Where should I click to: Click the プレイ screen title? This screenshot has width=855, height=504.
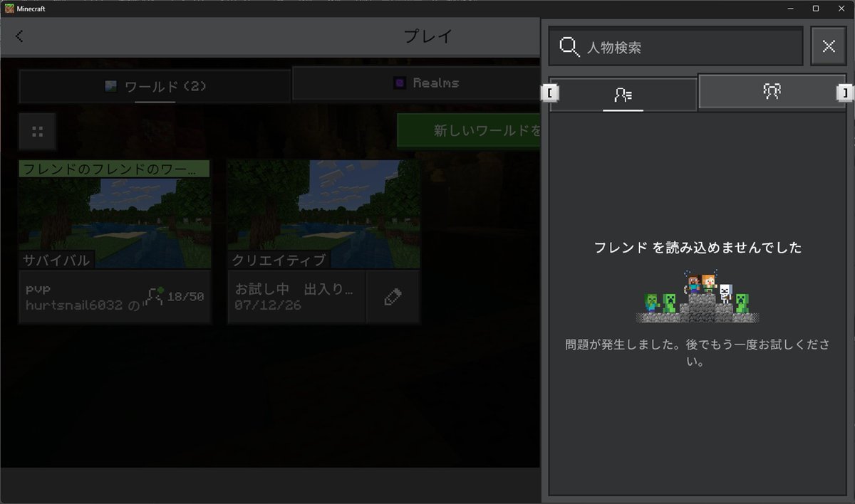click(427, 36)
